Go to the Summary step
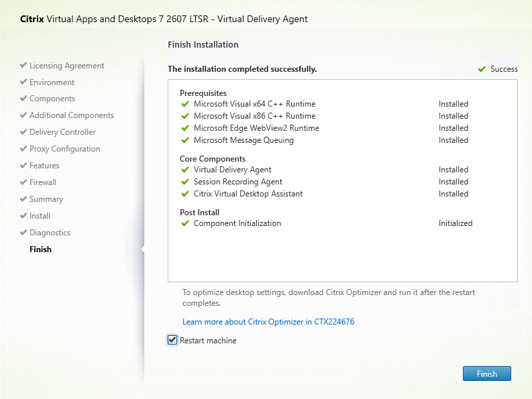 tap(46, 199)
